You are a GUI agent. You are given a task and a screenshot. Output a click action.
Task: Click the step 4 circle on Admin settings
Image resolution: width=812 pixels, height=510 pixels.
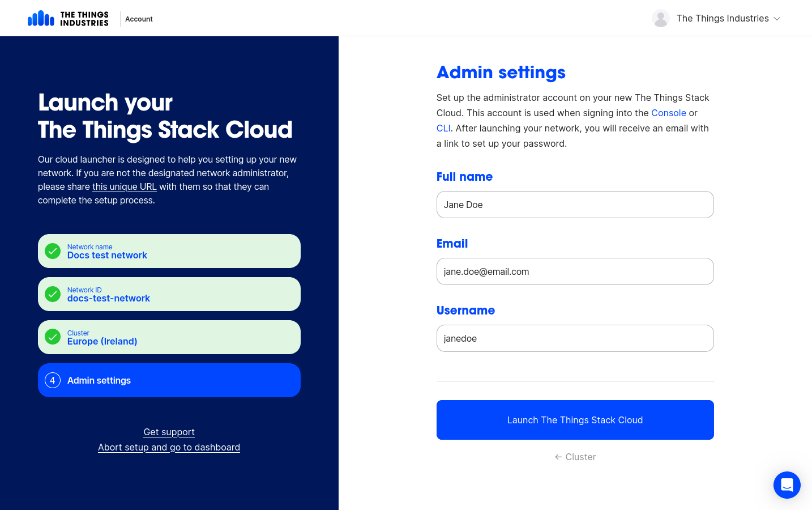(x=53, y=380)
